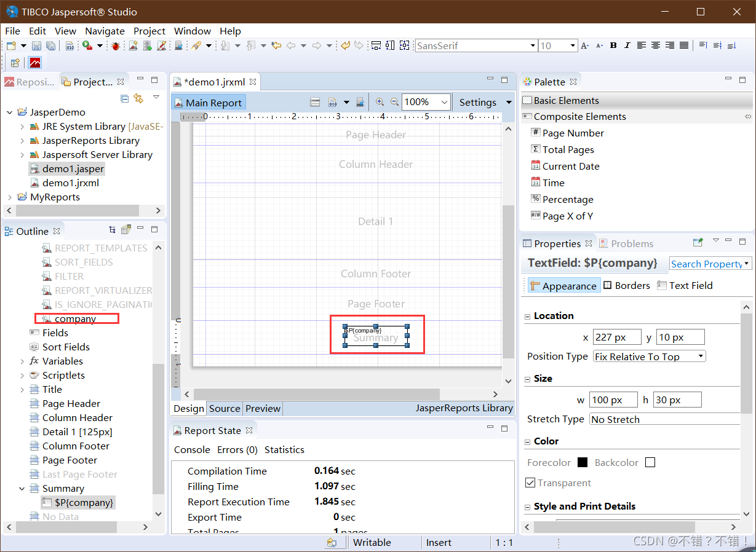Click the white Backcolor swatch

tap(650, 462)
